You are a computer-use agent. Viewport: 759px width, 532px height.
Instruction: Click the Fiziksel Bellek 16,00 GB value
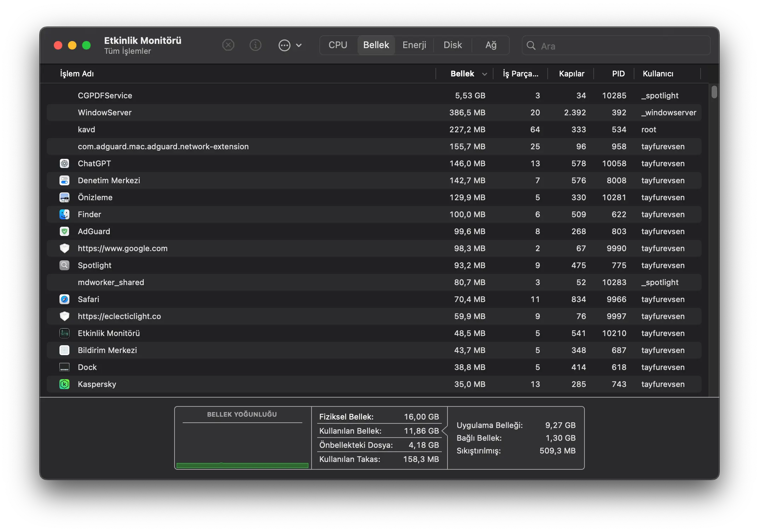pos(421,417)
